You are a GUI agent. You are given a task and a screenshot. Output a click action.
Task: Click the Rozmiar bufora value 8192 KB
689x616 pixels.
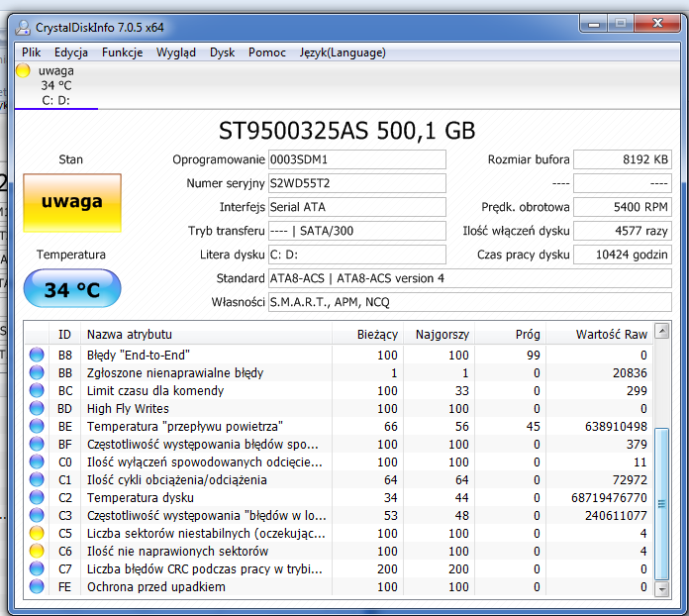pyautogui.click(x=623, y=159)
